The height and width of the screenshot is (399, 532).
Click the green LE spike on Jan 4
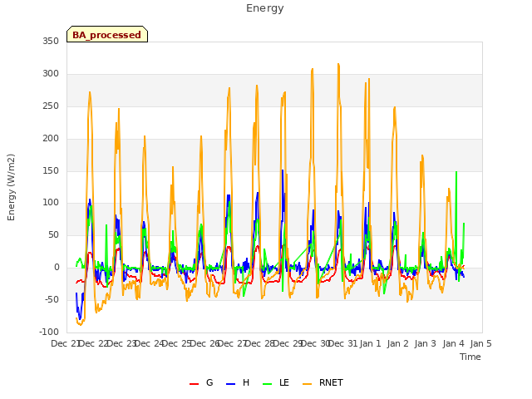pyautogui.click(x=456, y=172)
